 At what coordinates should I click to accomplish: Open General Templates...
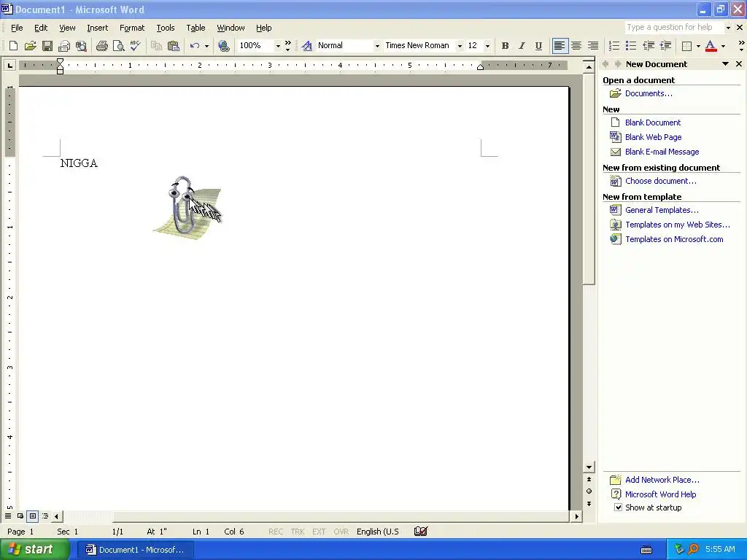662,210
